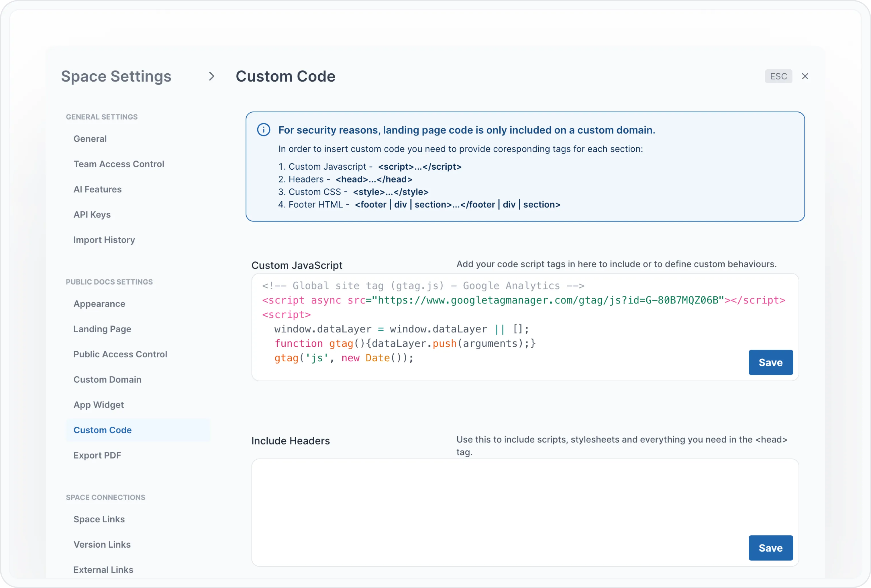Click inside the empty Include Headers editor

525,513
